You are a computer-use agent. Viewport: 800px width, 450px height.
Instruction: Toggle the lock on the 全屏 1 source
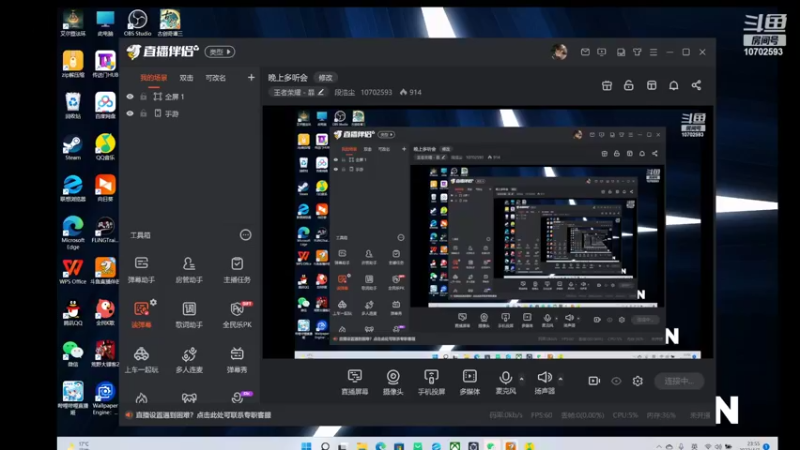click(x=143, y=96)
